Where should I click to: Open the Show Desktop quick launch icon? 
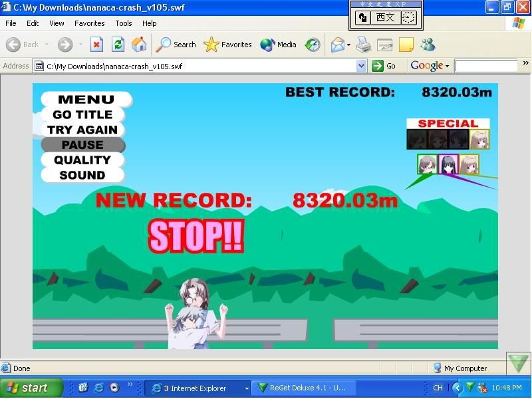(83, 388)
